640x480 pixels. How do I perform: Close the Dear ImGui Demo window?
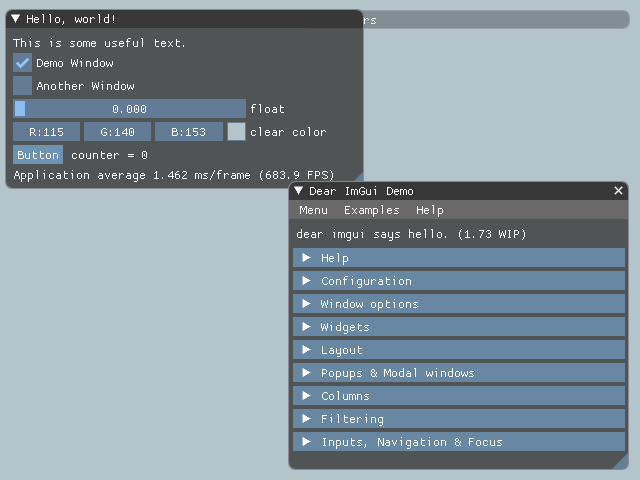click(x=618, y=191)
